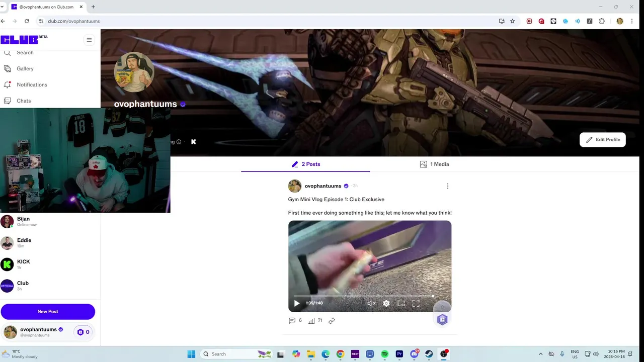This screenshot has height=362, width=644.
Task: Click the purple Club coin button on post
Action: (x=442, y=319)
